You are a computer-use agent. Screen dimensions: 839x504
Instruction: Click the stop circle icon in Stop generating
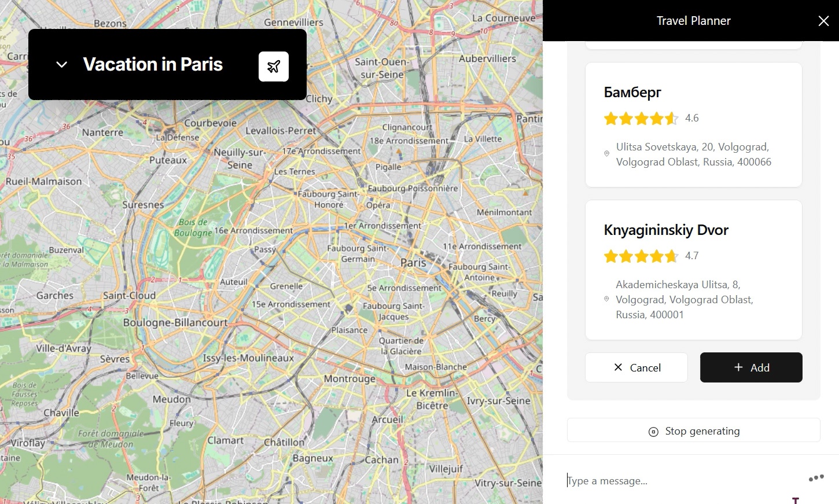653,431
